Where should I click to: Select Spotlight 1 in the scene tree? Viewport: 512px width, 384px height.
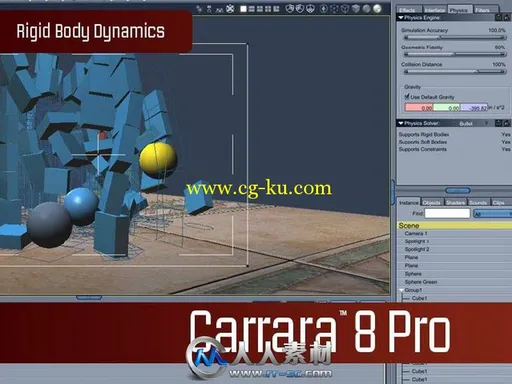(455, 241)
